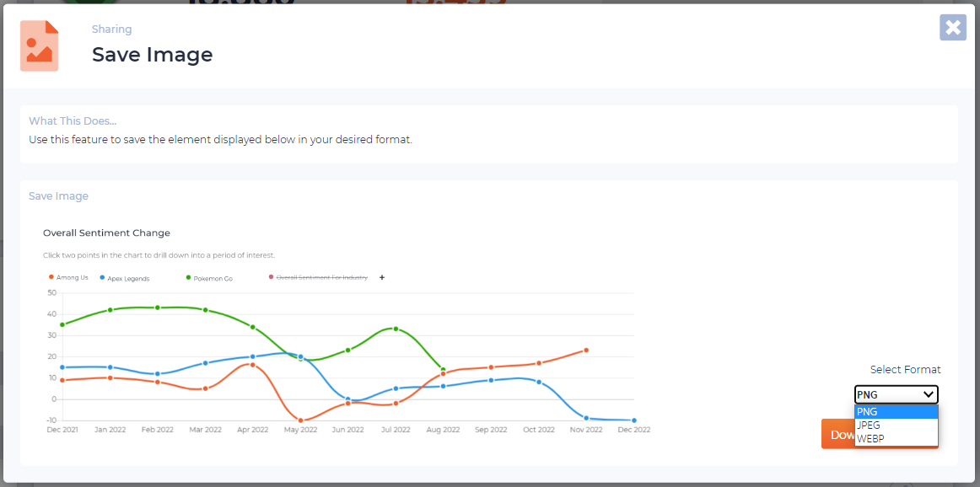
Task: Close the Save Image dialog
Action: point(952,28)
